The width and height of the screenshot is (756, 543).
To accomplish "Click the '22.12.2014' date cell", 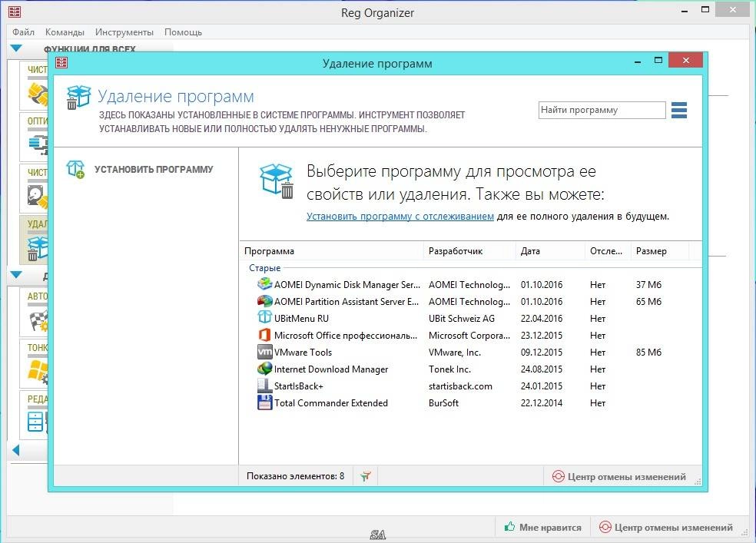I will click(542, 402).
